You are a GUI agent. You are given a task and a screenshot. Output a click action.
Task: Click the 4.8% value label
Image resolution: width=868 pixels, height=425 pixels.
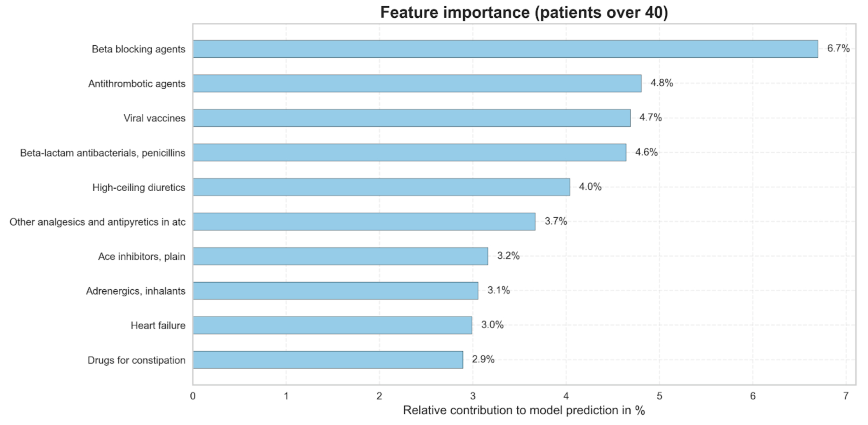click(662, 83)
